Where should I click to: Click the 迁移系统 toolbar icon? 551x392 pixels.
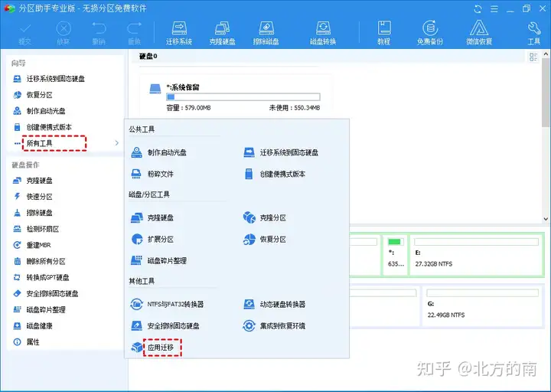click(179, 33)
